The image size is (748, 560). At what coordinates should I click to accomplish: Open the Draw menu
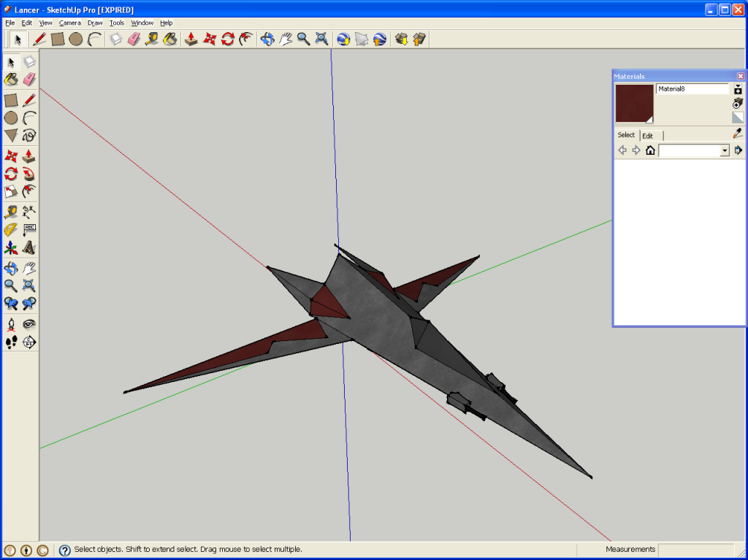[x=95, y=23]
